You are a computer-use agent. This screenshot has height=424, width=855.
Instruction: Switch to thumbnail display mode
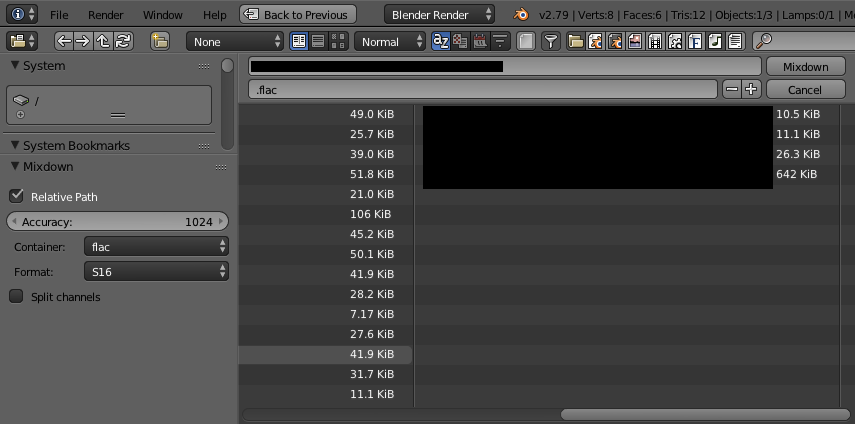[338, 41]
